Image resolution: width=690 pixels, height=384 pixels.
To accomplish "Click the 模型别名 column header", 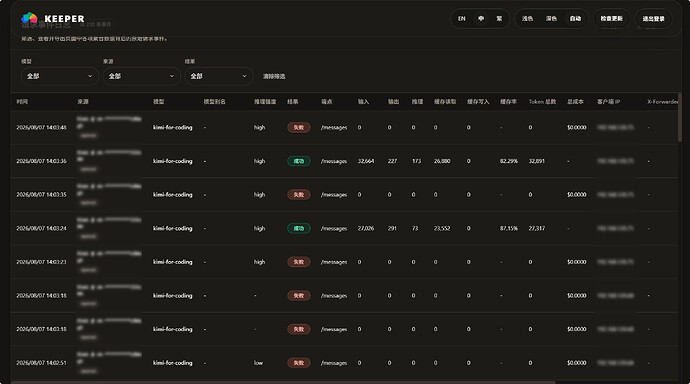I will pos(214,102).
